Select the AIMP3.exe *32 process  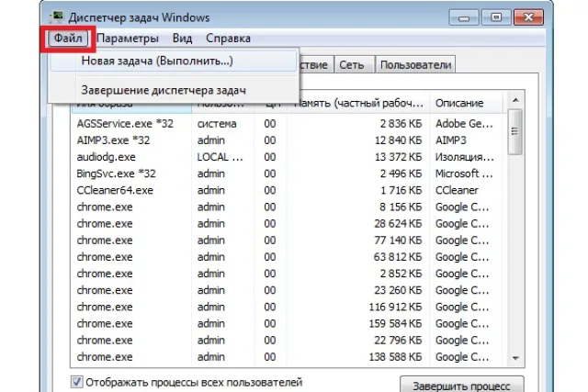click(113, 140)
